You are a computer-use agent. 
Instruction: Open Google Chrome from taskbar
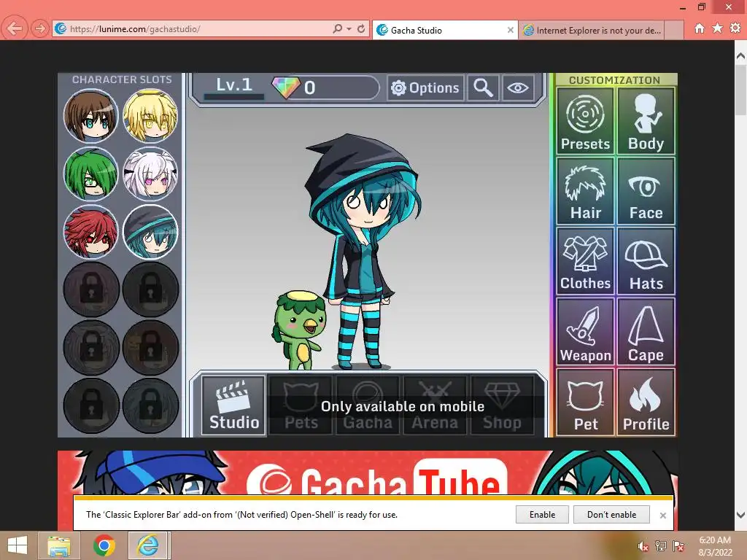tap(104, 545)
